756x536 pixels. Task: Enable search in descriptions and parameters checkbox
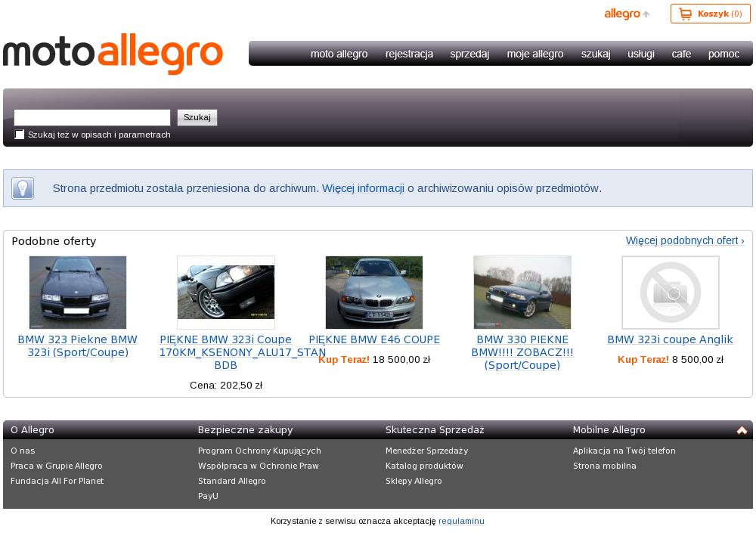(20, 135)
